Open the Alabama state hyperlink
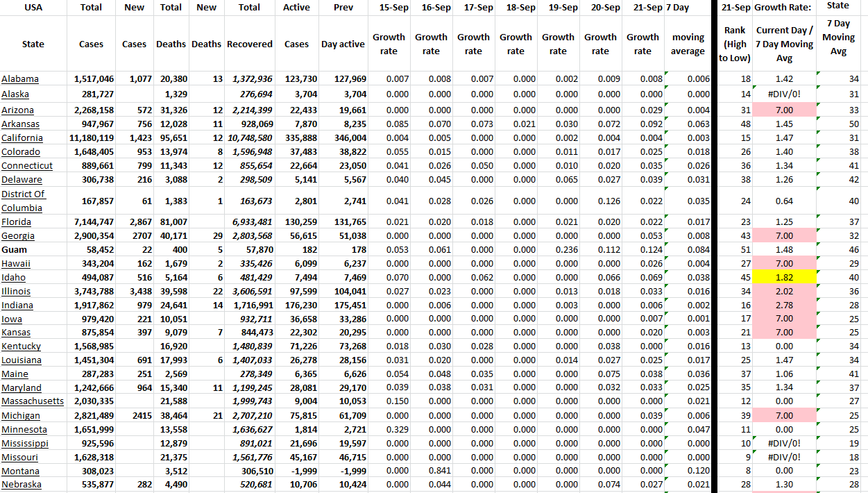868x493 pixels. (x=19, y=78)
